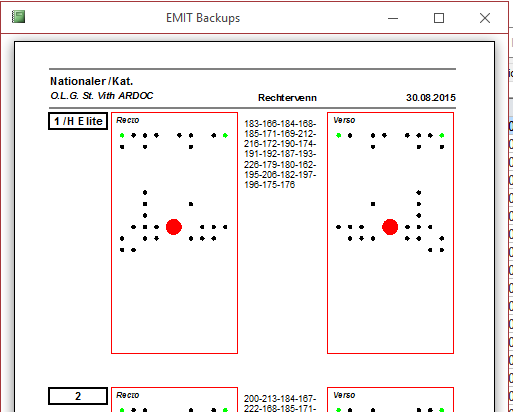The width and height of the screenshot is (513, 412).
Task: Click the 'Verso' label of course 1
Action: [344, 120]
